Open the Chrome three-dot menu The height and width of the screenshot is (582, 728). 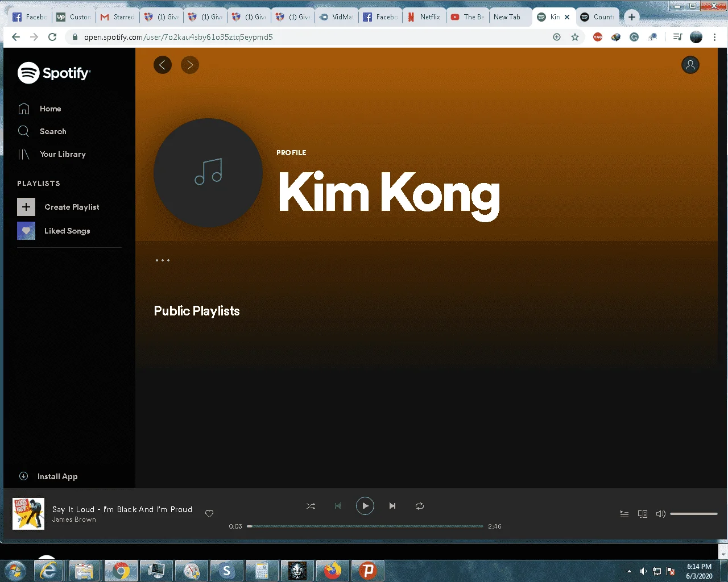point(715,37)
